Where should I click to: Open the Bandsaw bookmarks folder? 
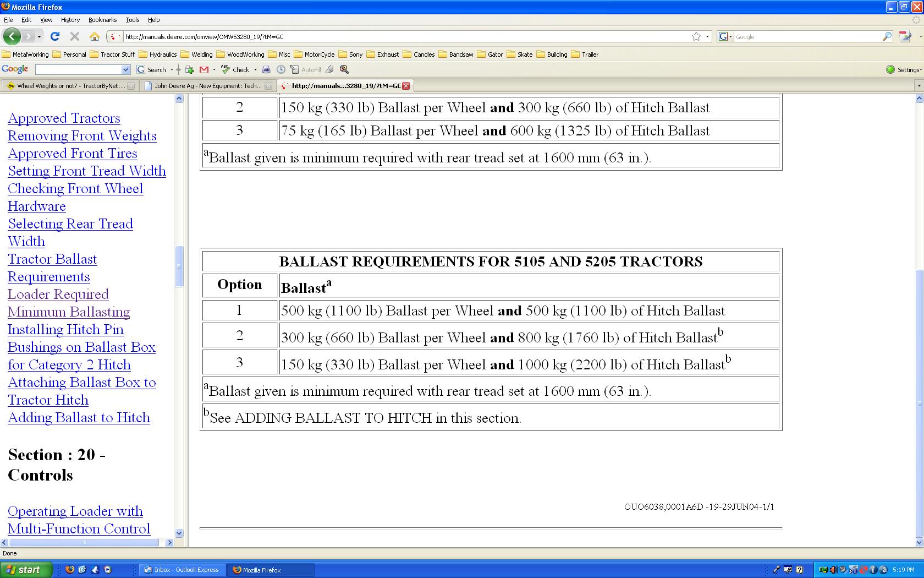tap(456, 54)
